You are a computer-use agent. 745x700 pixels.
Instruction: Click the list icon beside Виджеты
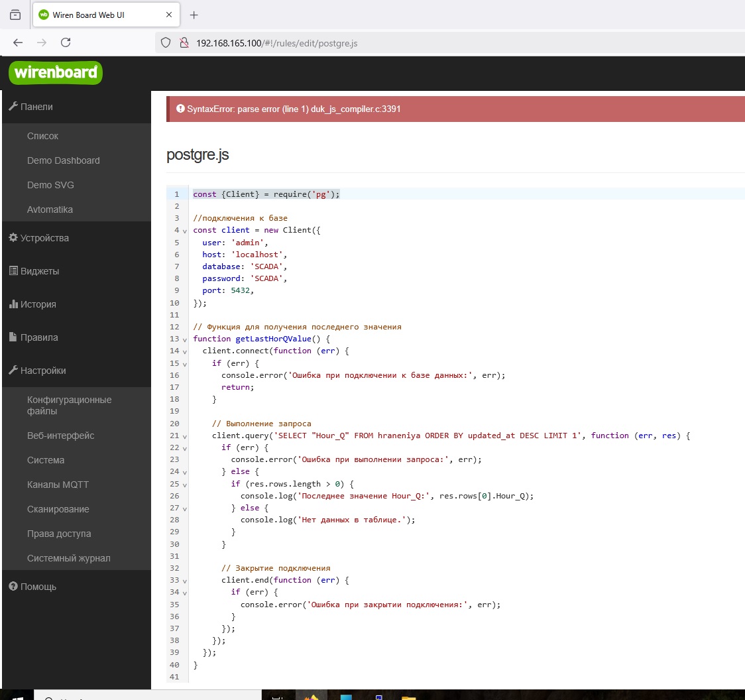(13, 271)
